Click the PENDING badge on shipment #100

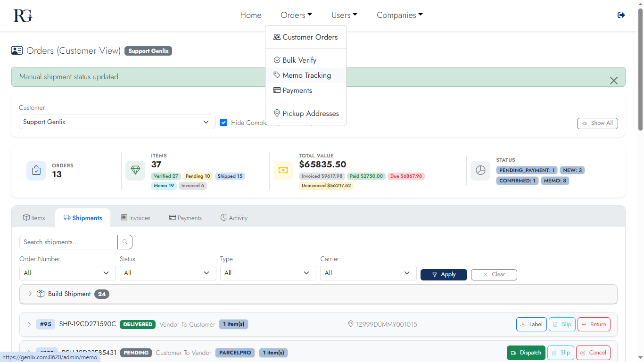pos(136,352)
